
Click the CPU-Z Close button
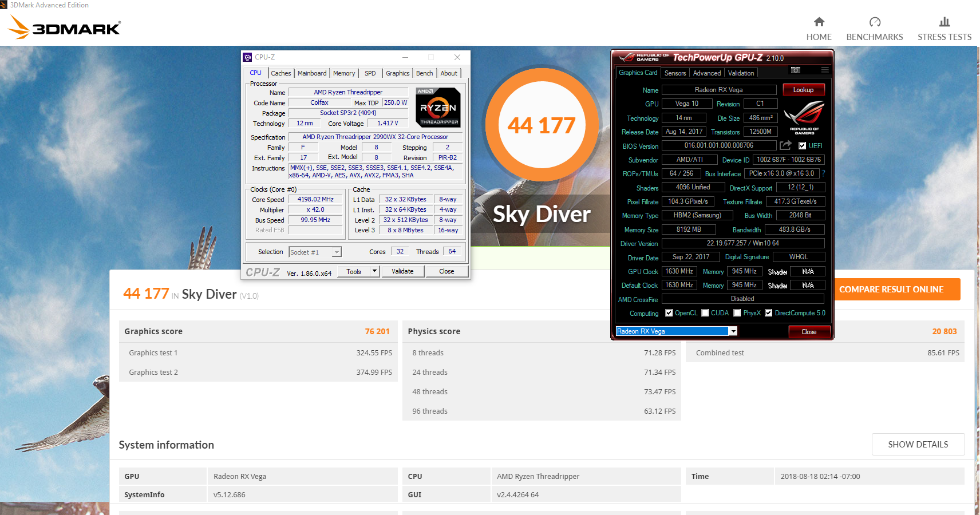click(x=446, y=271)
